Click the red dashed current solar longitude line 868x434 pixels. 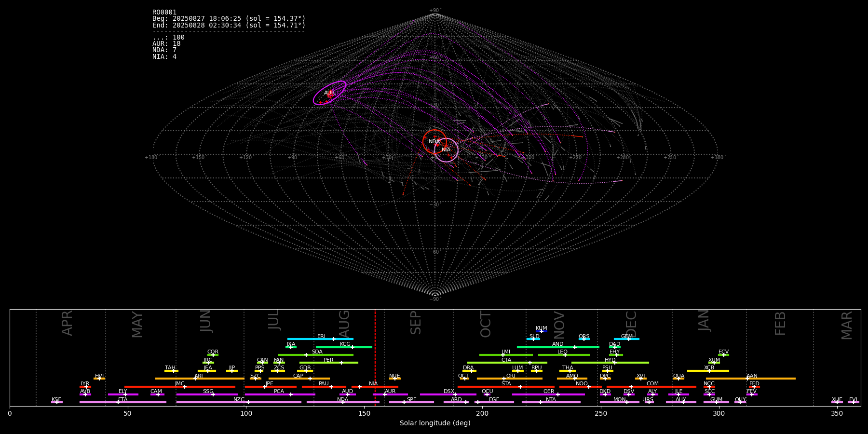coord(375,357)
